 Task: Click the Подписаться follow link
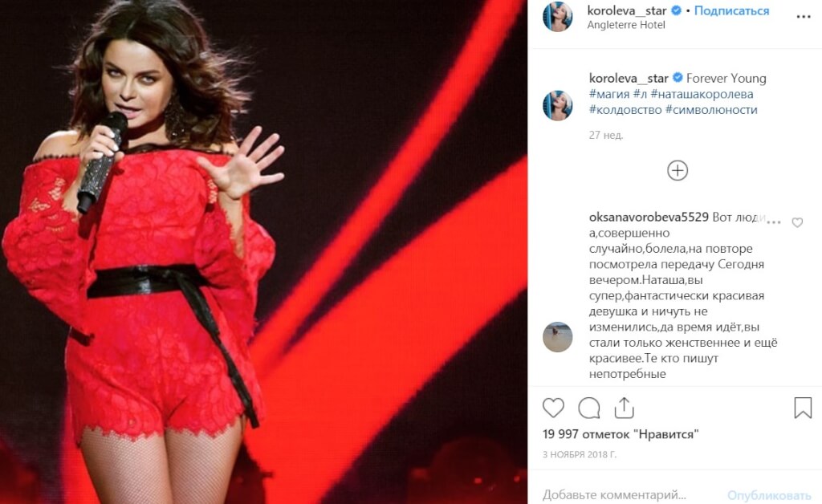731,10
